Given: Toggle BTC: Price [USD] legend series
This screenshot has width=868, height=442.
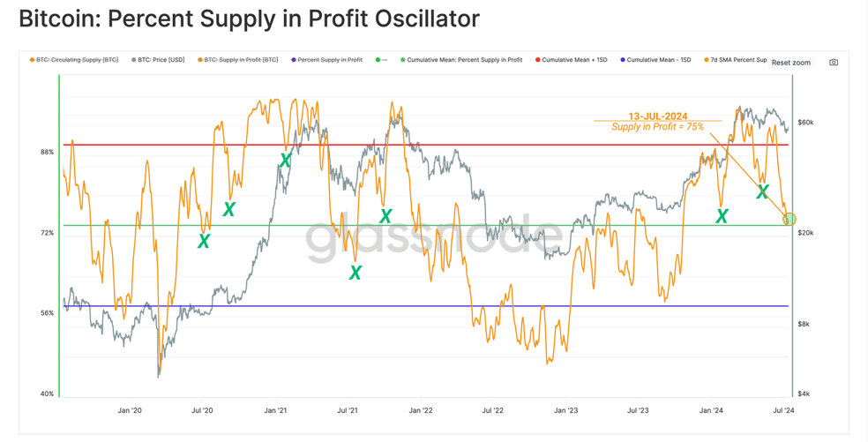Looking at the screenshot, I should 158,60.
